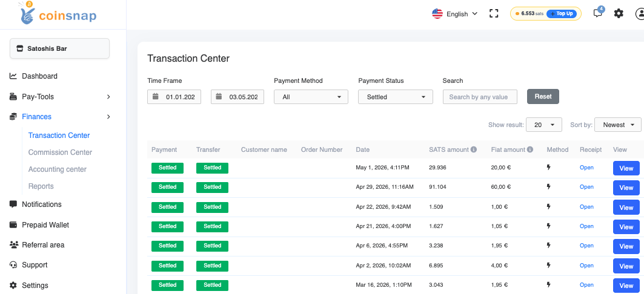Viewport: 644px width, 294px height.
Task: Click the sidebar Settings gear icon
Action: (x=13, y=286)
